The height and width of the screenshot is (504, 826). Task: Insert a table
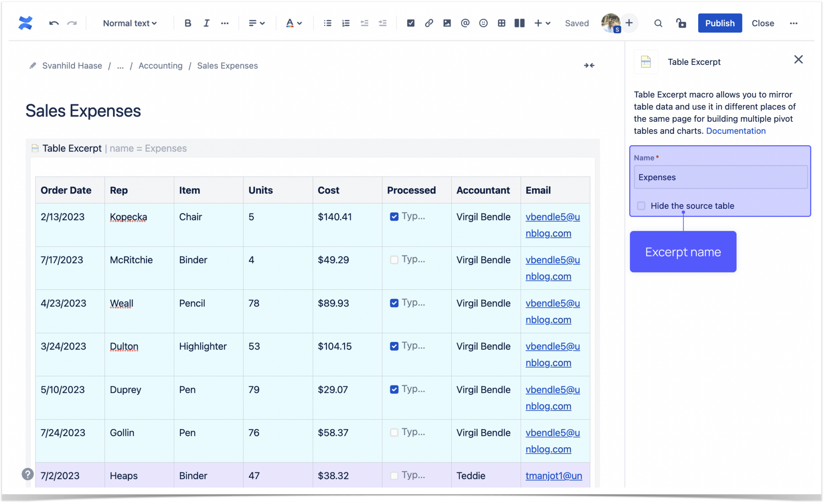click(x=501, y=23)
